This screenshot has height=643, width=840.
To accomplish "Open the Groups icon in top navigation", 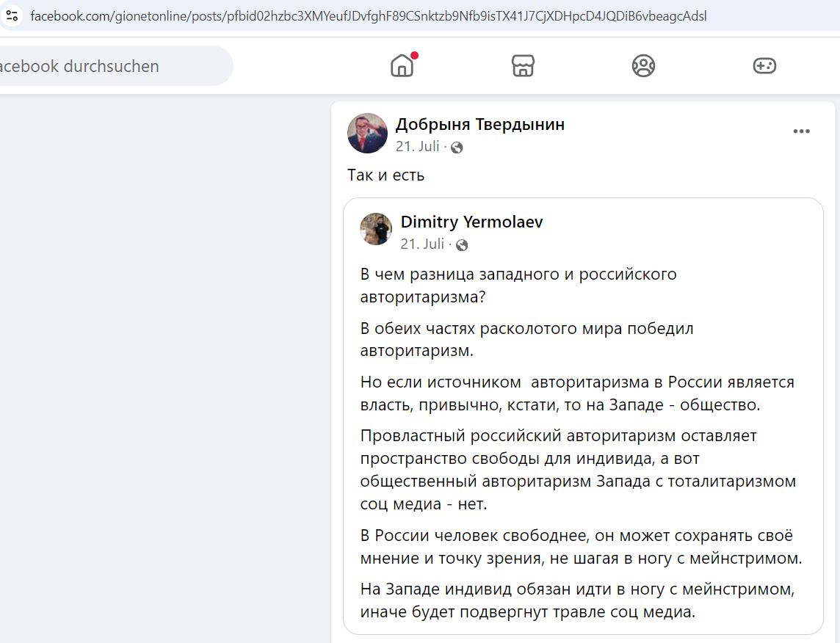I will 643,66.
